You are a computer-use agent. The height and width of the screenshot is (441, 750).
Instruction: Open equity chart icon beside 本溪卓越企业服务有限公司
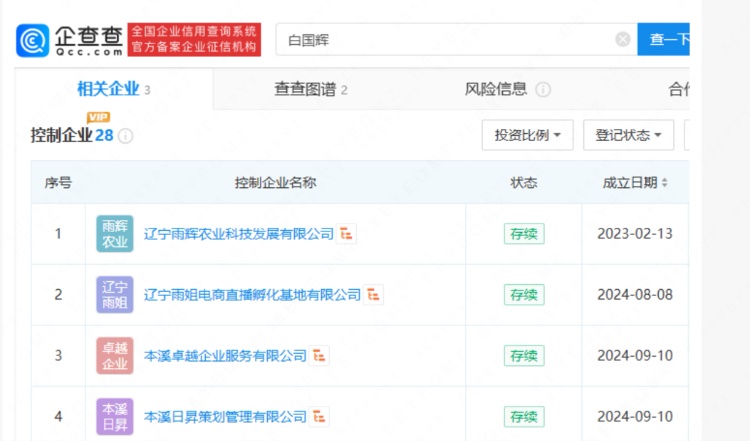pos(320,356)
